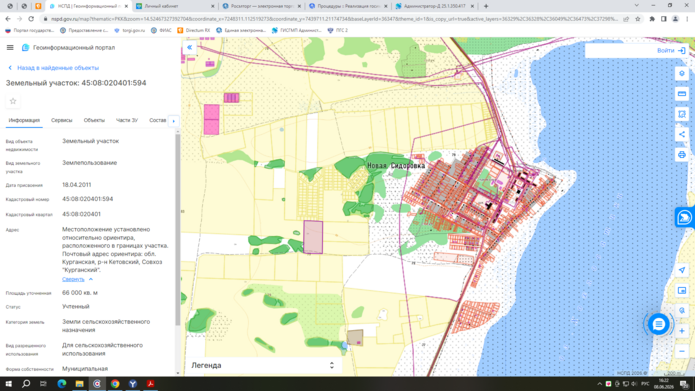Expand the Легенда panel
The image size is (695, 391).
pos(263,365)
